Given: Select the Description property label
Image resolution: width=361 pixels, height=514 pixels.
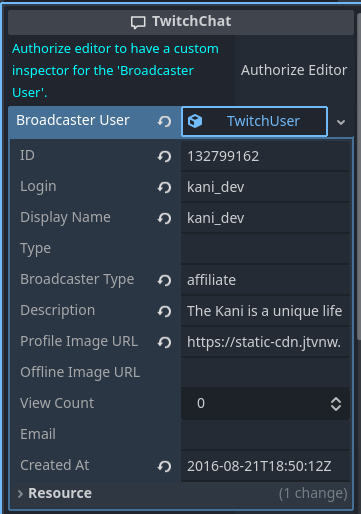Looking at the screenshot, I should click(x=58, y=311).
